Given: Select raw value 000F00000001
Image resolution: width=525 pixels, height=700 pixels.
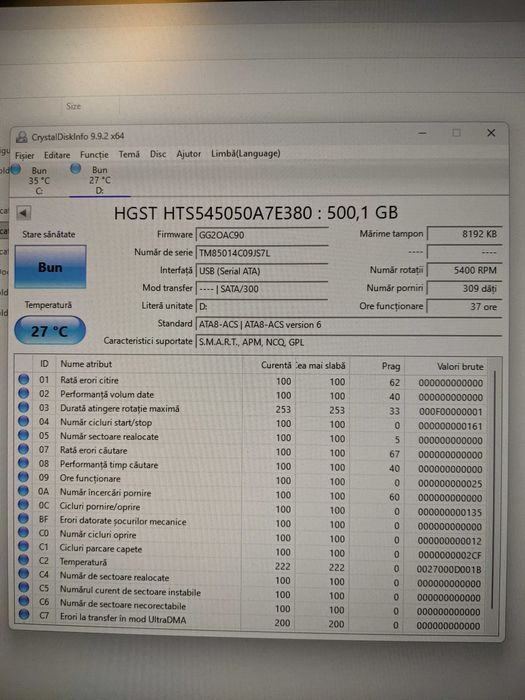Looking at the screenshot, I should [450, 412].
